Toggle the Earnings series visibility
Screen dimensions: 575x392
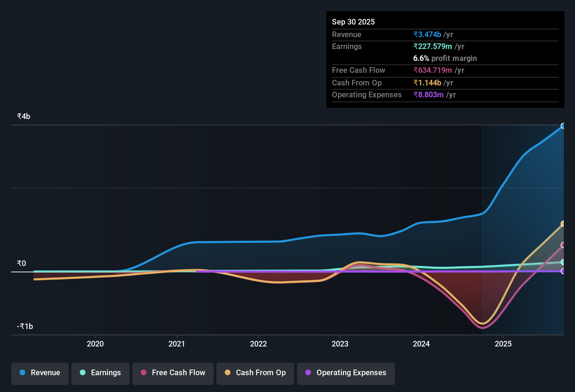coord(100,373)
